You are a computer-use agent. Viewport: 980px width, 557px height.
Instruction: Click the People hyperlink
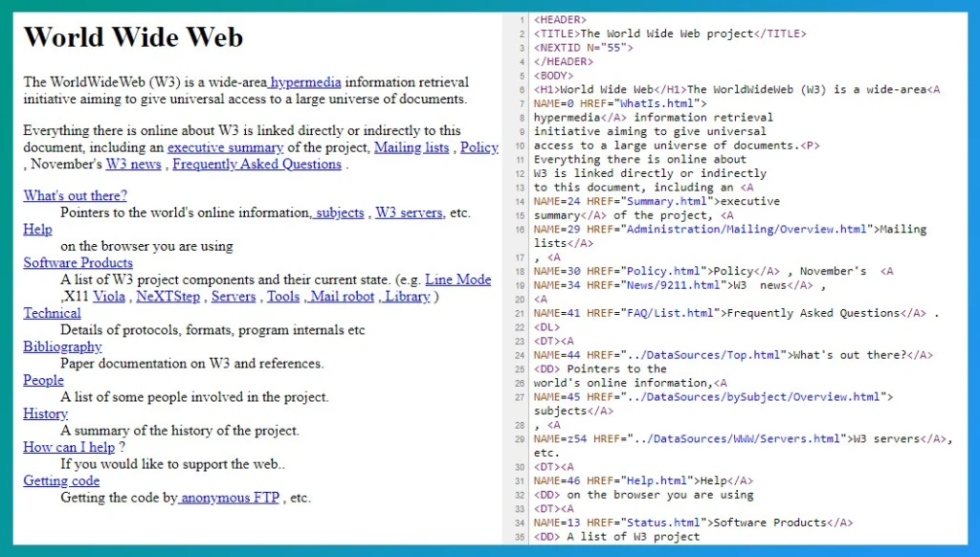tap(43, 380)
